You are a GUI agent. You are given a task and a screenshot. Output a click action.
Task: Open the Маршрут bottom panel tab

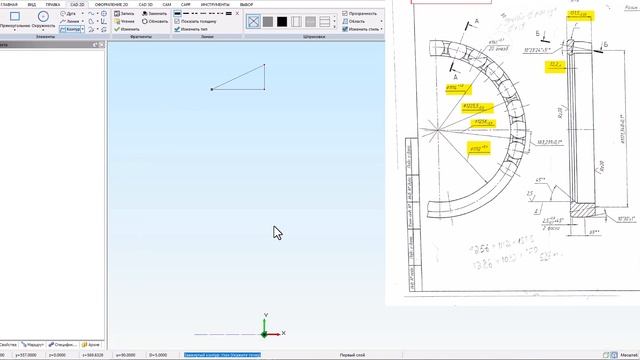[x=33, y=345]
